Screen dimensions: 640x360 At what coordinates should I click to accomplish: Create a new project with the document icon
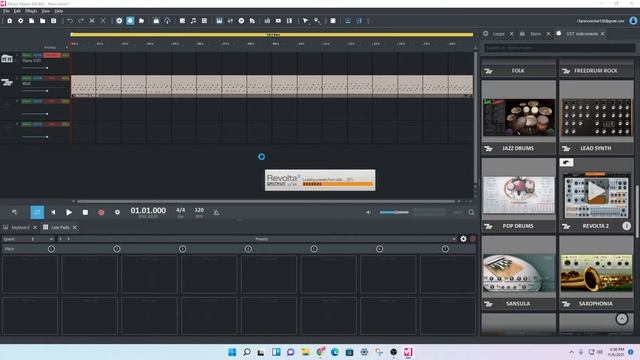[x=31, y=21]
